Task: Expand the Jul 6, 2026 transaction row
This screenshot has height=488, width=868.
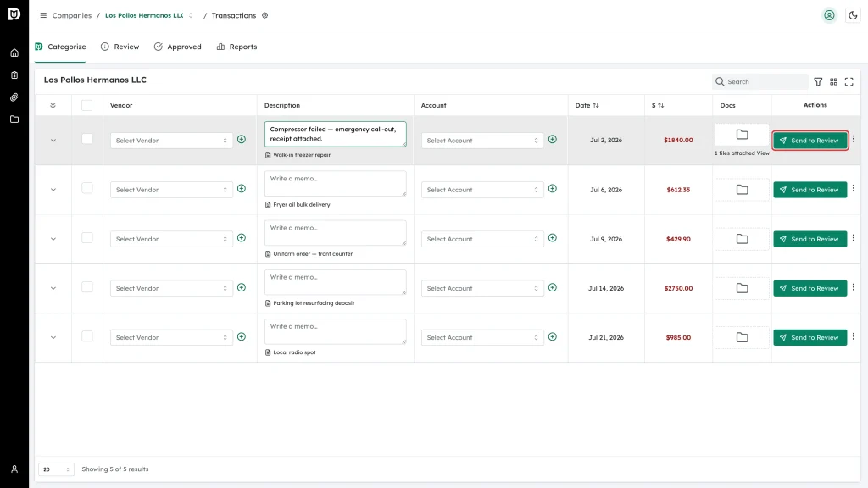Action: pyautogui.click(x=53, y=190)
